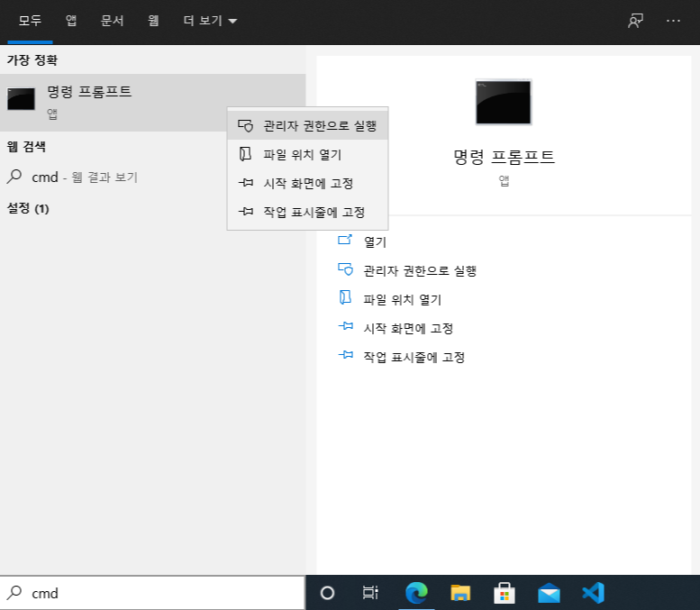Open cmd 웹 결과 보기 web search
The height and width of the screenshot is (610, 700).
pos(152,178)
